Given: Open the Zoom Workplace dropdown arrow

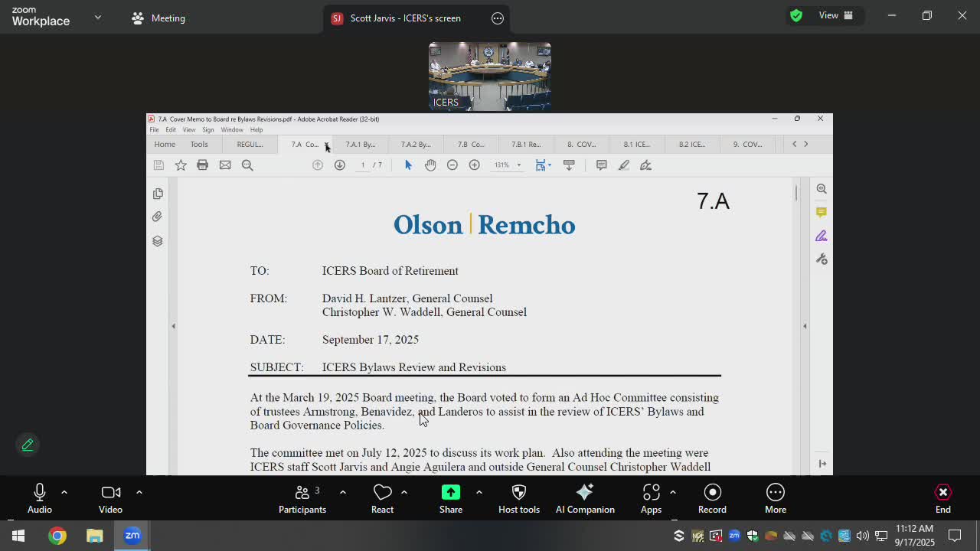Looking at the screenshot, I should (97, 17).
